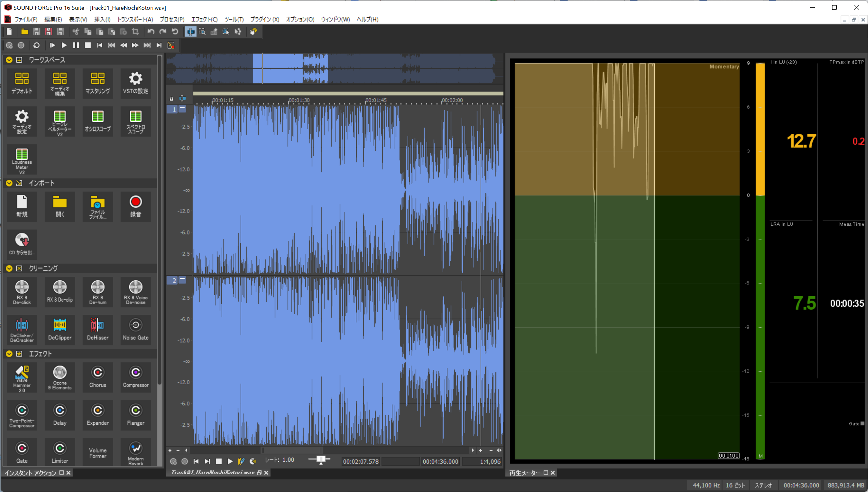Launch Ozone 9 Elements plugin

click(x=60, y=378)
